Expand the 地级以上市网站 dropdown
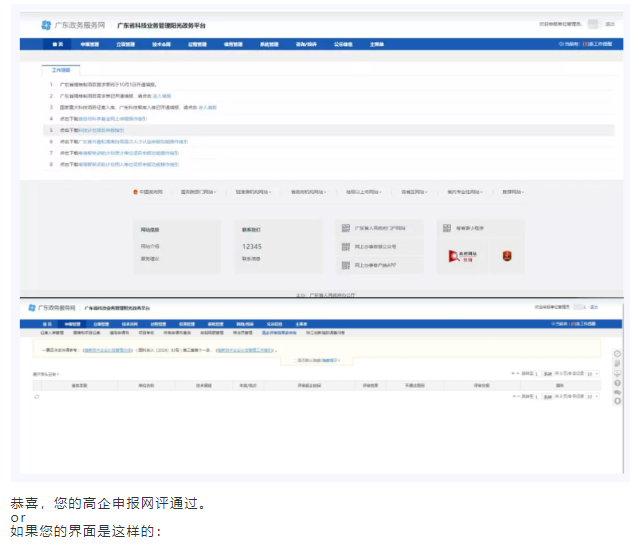The width and height of the screenshot is (639, 548). tap(364, 192)
